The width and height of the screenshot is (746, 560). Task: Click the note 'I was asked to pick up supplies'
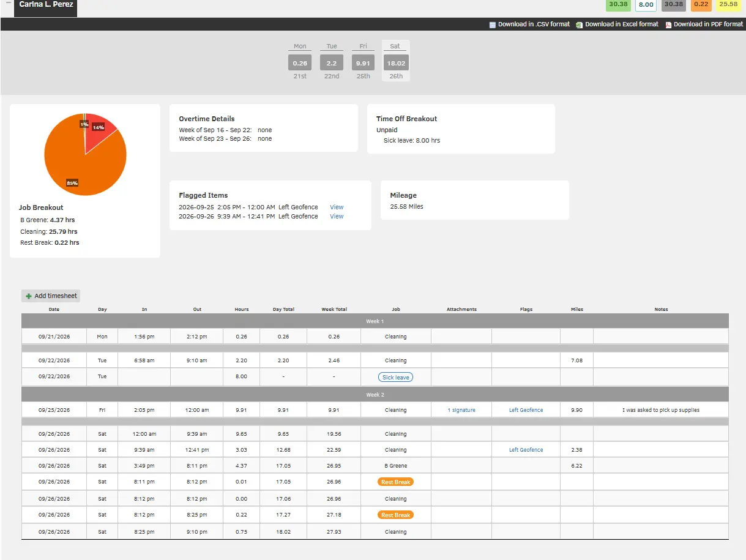pos(661,410)
